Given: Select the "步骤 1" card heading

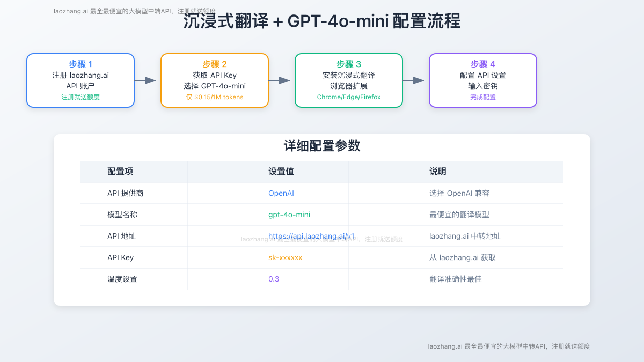Looking at the screenshot, I should 80,64.
